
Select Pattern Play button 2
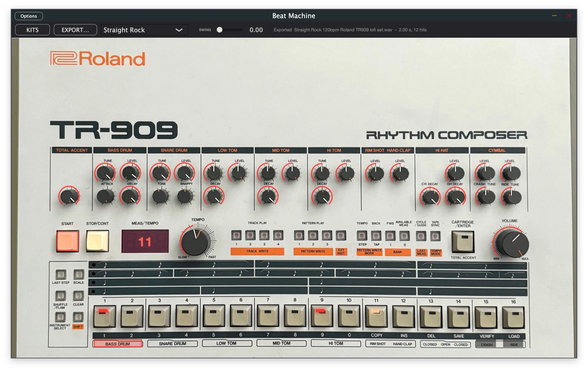(313, 235)
